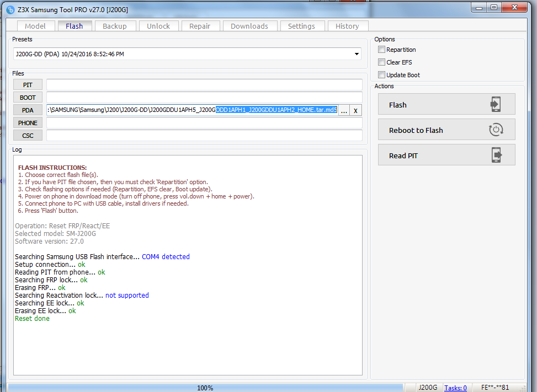Click '1. Choose correct flash file(s).' instruction line
537x392 pixels.
coord(58,175)
